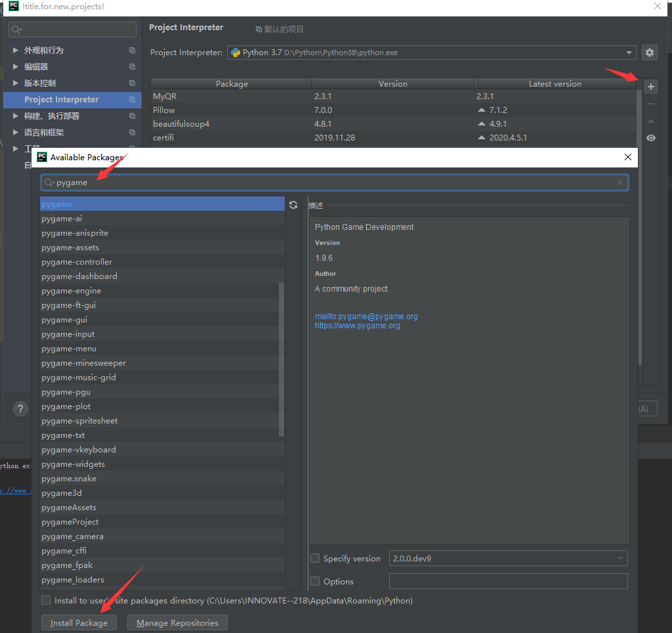Close the Available Packages dialog

tap(628, 157)
